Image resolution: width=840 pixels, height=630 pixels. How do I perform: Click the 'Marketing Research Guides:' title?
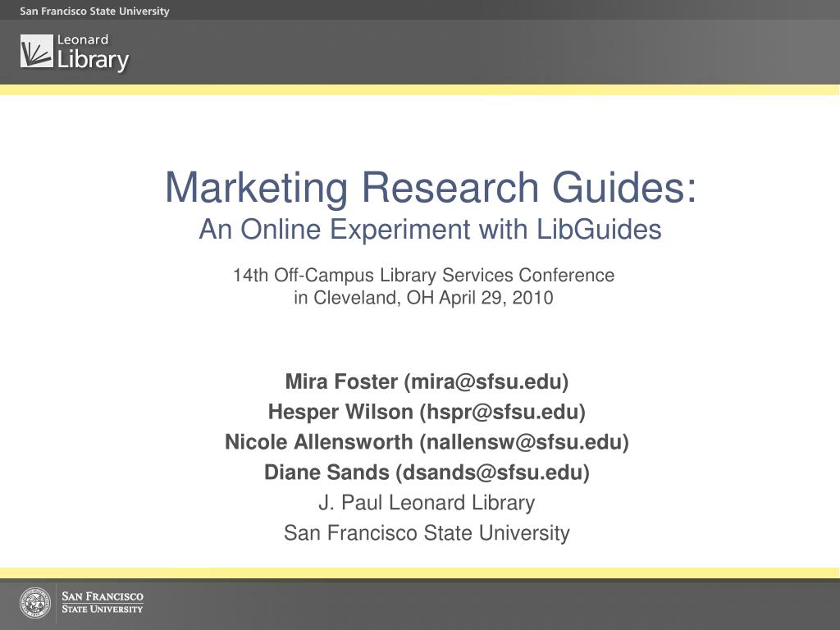[x=431, y=188]
